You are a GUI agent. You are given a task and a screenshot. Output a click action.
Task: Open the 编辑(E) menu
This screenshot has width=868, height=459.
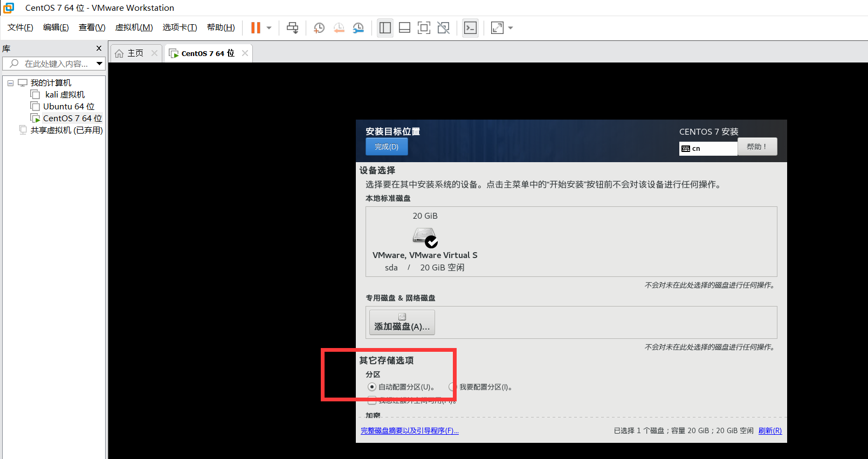[56, 27]
